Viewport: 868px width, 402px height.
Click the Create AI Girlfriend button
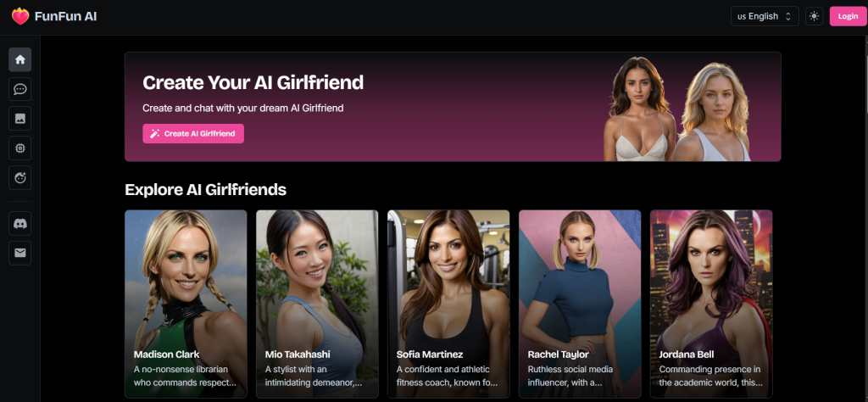[193, 133]
